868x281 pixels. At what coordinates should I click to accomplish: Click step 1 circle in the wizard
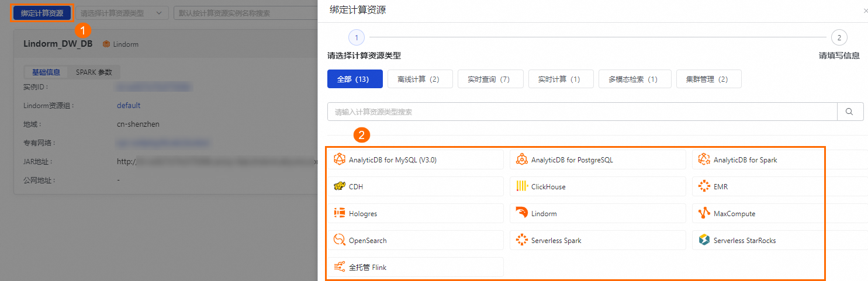coord(357,38)
